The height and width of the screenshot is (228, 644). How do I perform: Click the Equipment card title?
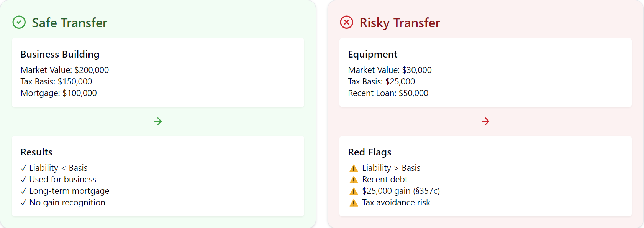[372, 54]
